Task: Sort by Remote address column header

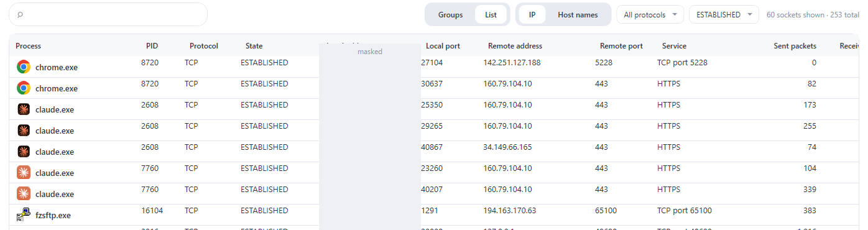Action: click(515, 46)
